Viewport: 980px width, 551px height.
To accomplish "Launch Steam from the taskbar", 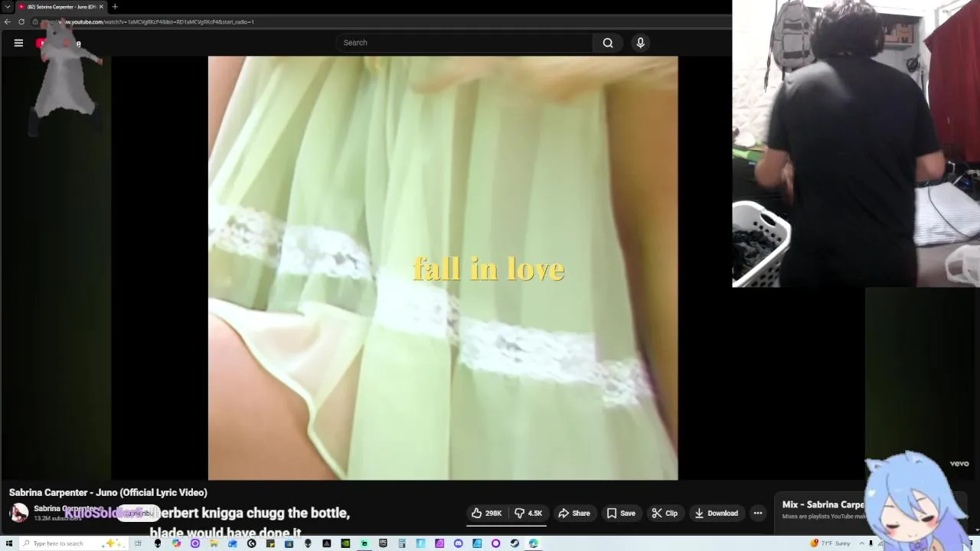I will tap(514, 543).
